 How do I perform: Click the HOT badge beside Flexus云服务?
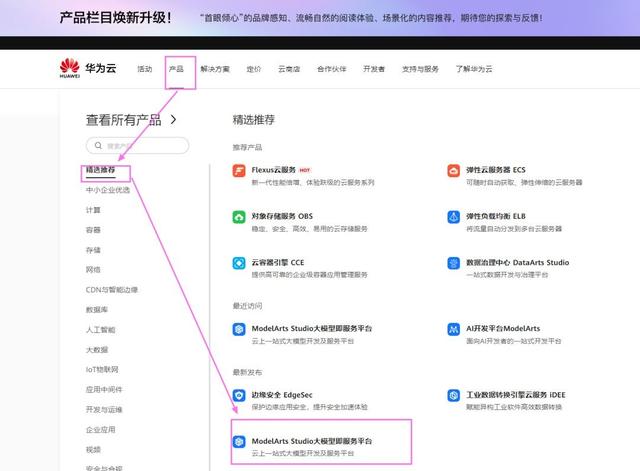tap(305, 170)
